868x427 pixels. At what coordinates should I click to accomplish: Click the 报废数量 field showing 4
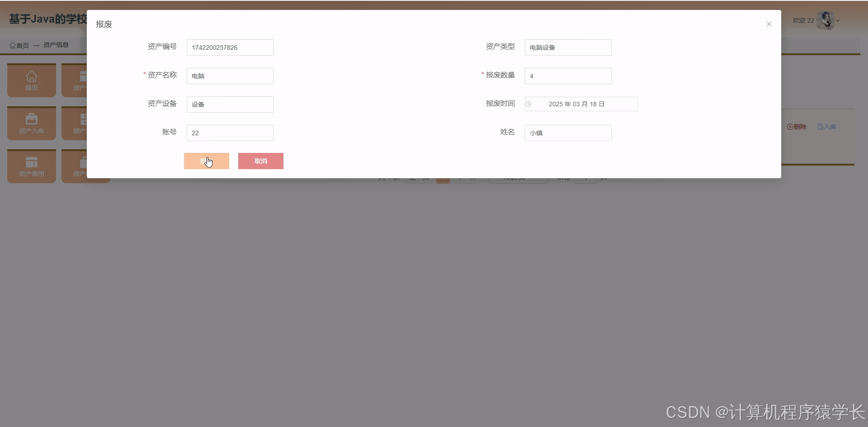click(567, 76)
